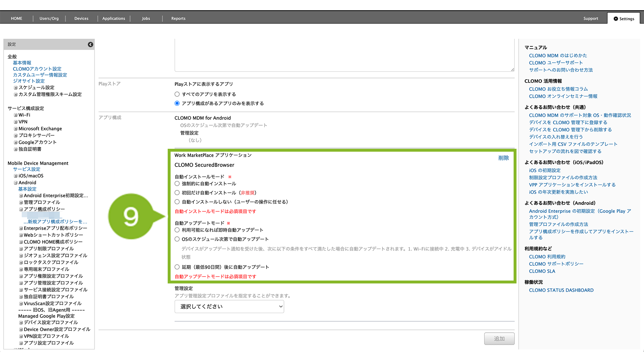644x362 pixels.
Task: Open CLOMOアカウント設定 link
Action: (x=37, y=69)
